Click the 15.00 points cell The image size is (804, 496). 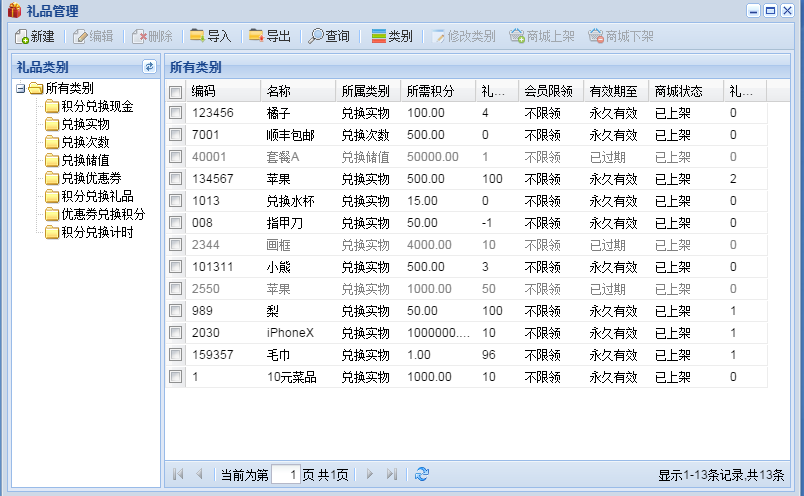(438, 201)
